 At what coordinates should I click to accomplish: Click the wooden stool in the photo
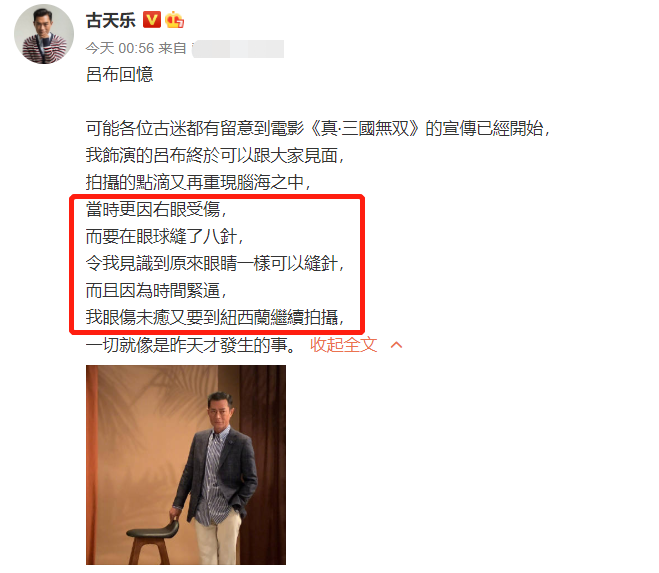152,542
